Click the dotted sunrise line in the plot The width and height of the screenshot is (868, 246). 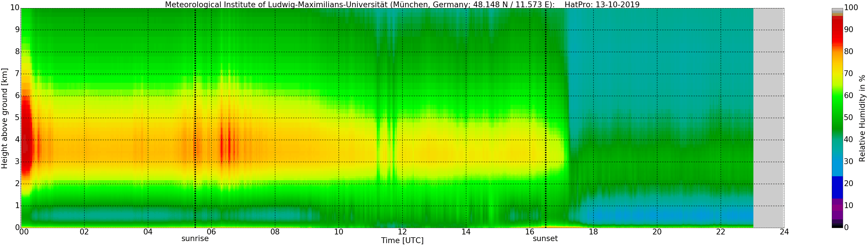(195, 118)
